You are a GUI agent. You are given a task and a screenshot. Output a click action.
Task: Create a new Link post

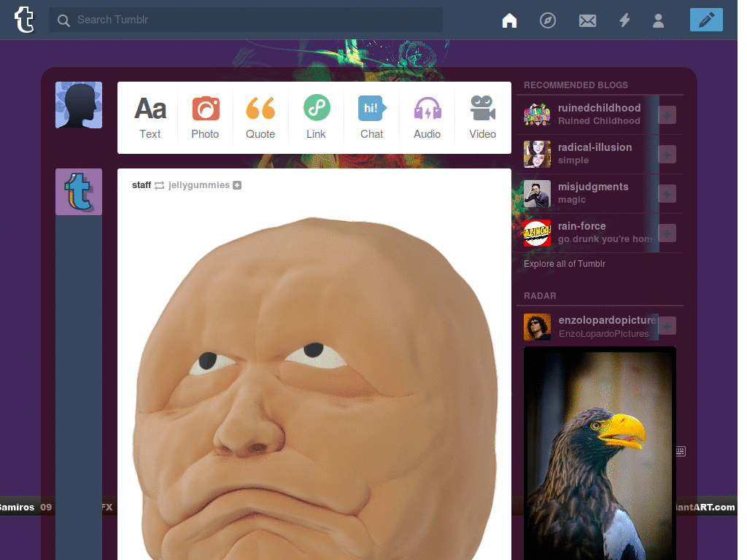coord(316,117)
